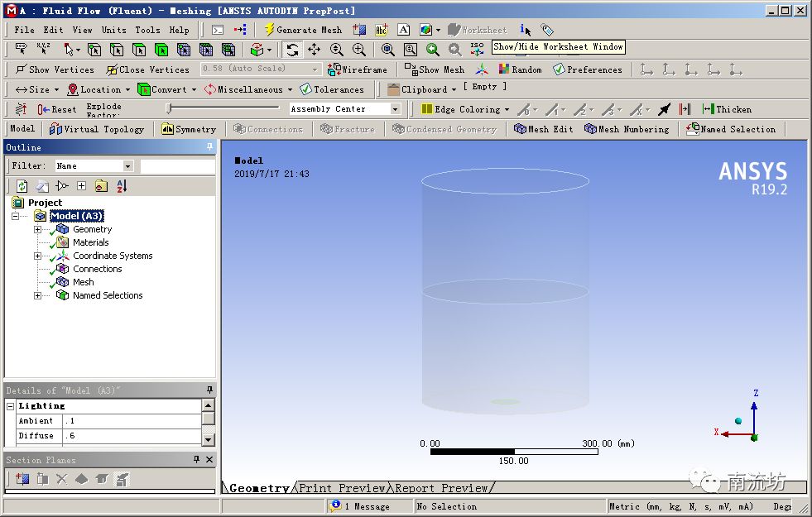This screenshot has width=812, height=517.
Task: Expand the Geometry tree node
Action: (37, 229)
